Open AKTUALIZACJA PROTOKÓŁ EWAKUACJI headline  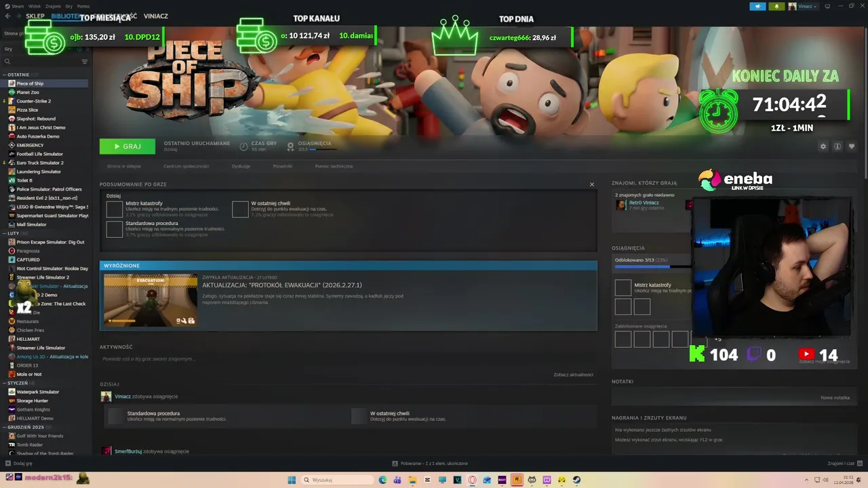click(x=282, y=285)
